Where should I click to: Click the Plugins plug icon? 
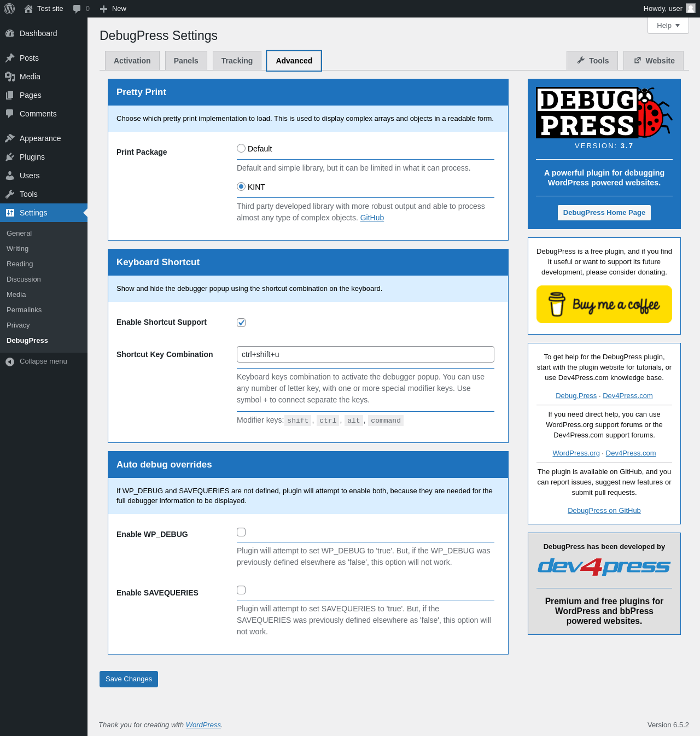coord(10,157)
